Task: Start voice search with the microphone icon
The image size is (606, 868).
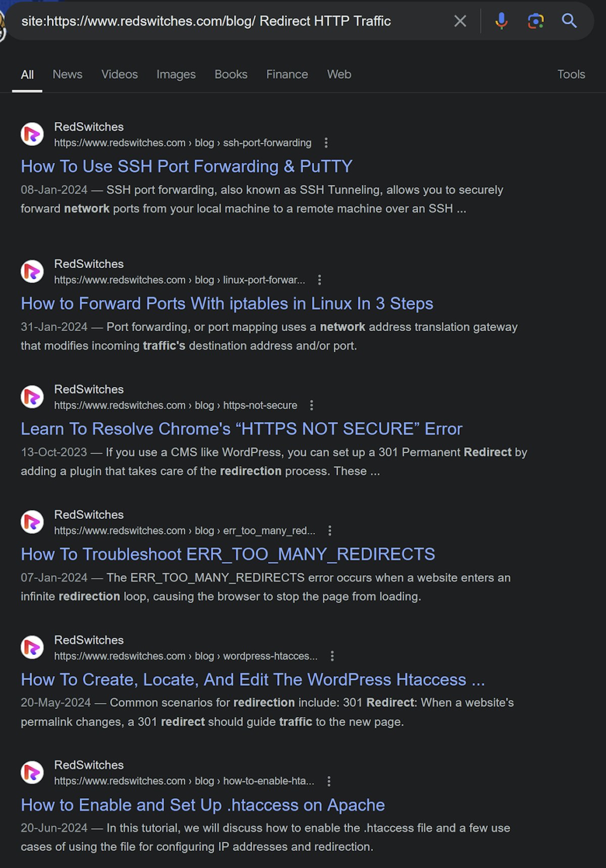Action: [501, 21]
